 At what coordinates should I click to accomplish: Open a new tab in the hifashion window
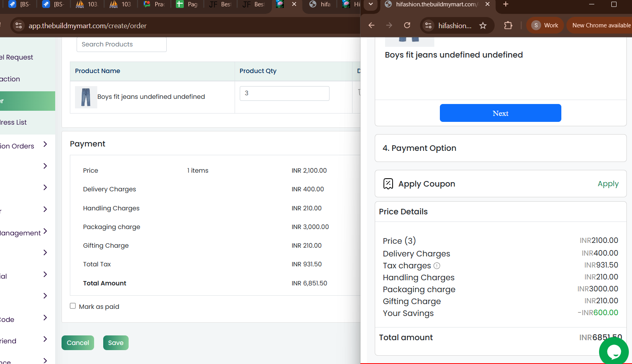(x=506, y=4)
